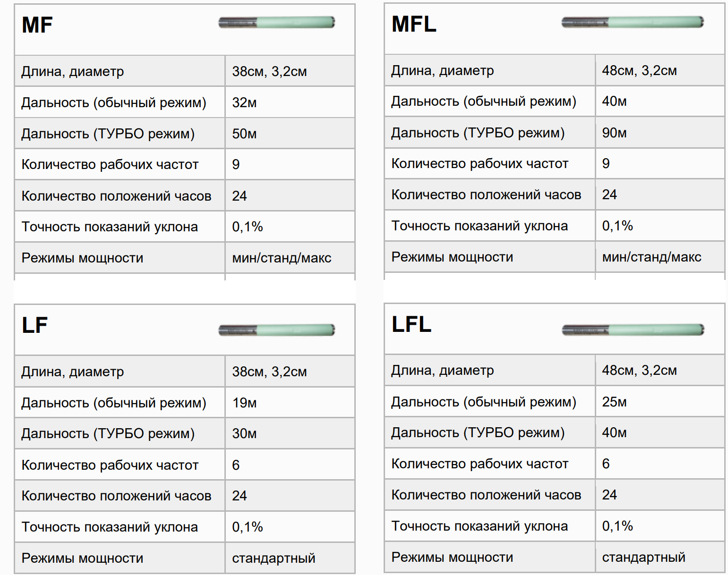Click 'Режимы мощности' label in MF table
The height and width of the screenshot is (575, 728).
point(82,258)
